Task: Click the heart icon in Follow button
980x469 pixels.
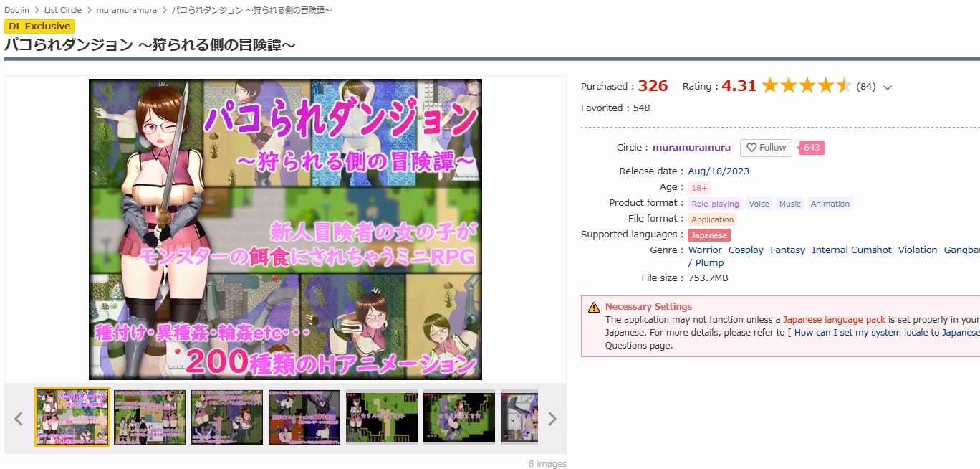Action: tap(751, 148)
